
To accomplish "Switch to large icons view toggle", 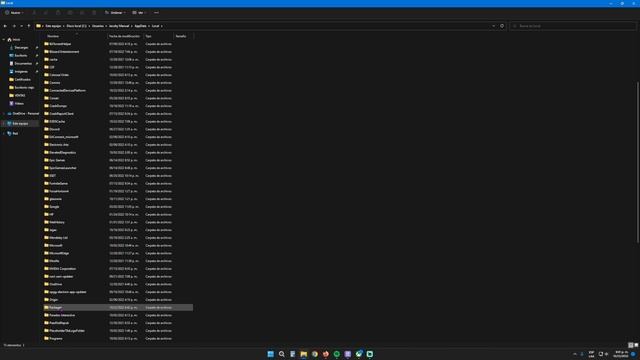I will [636, 345].
